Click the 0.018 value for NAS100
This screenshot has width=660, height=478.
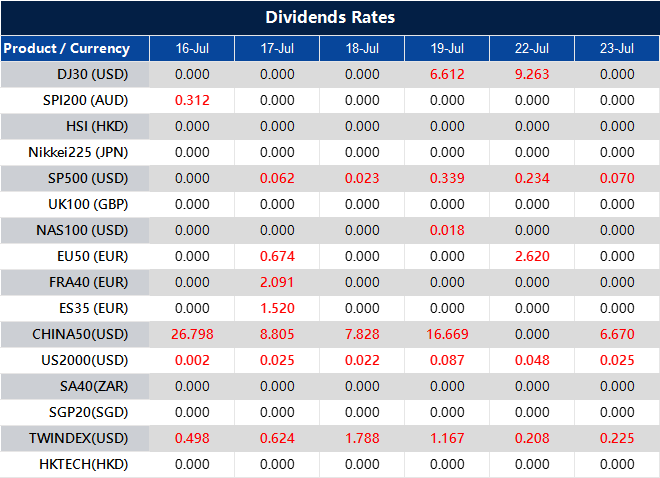(x=447, y=230)
